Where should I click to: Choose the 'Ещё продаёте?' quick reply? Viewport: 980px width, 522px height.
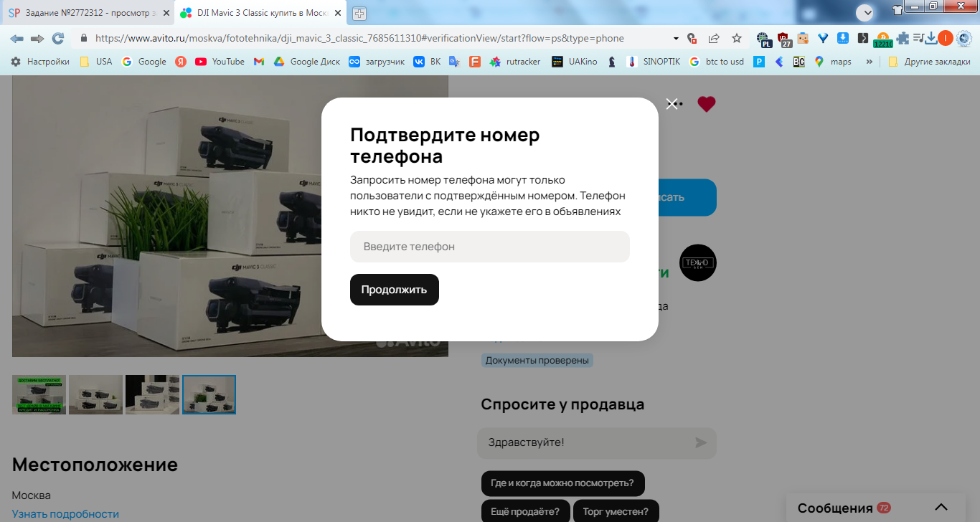pyautogui.click(x=525, y=511)
